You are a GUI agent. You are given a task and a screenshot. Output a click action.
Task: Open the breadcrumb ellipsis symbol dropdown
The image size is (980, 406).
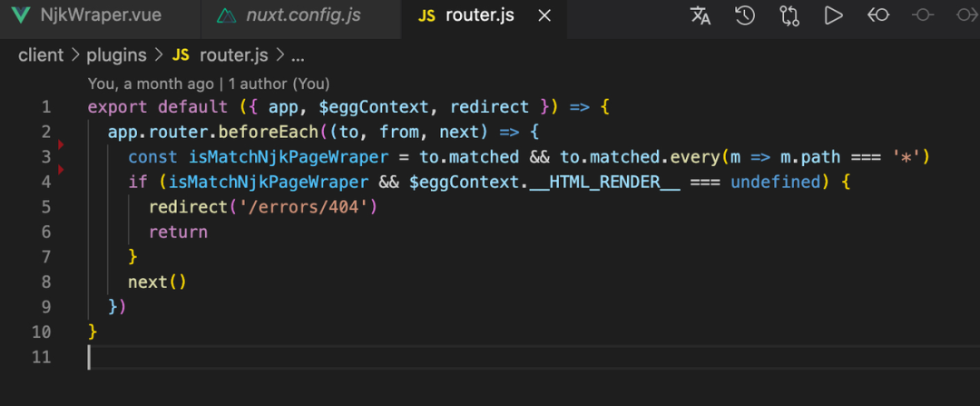pos(298,55)
